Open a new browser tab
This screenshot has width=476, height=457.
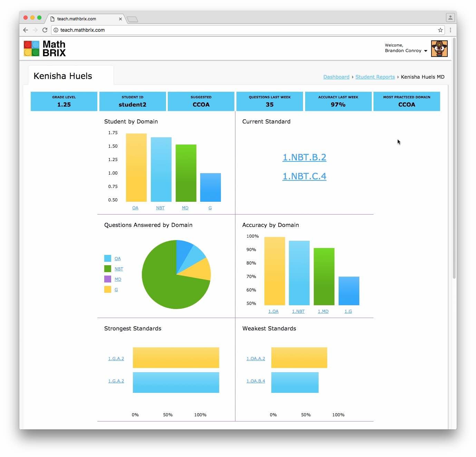(x=132, y=19)
